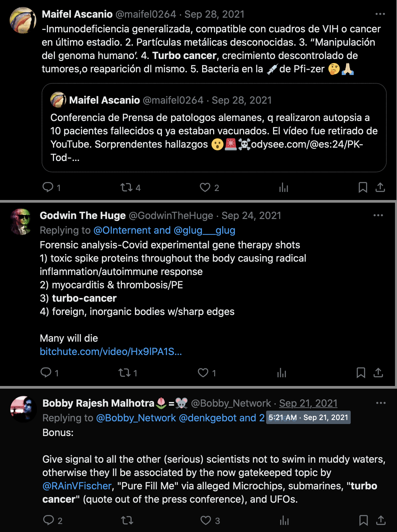
Task: Like Godwin The Huge's tweet
Action: tap(203, 372)
